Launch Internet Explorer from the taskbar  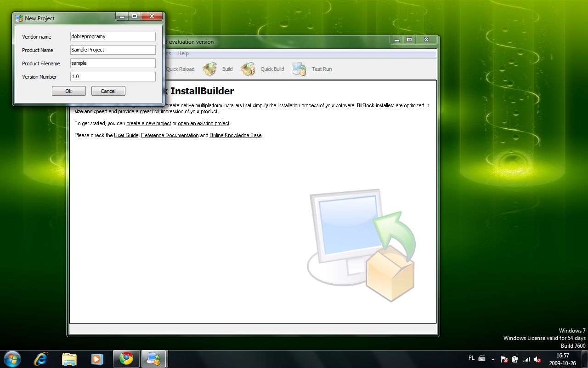coord(41,358)
